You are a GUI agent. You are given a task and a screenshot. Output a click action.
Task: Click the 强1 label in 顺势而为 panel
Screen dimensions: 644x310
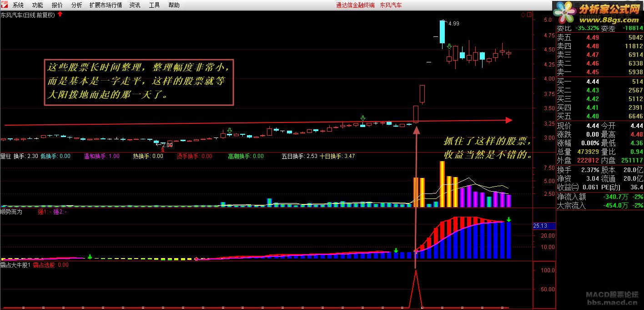click(x=45, y=212)
